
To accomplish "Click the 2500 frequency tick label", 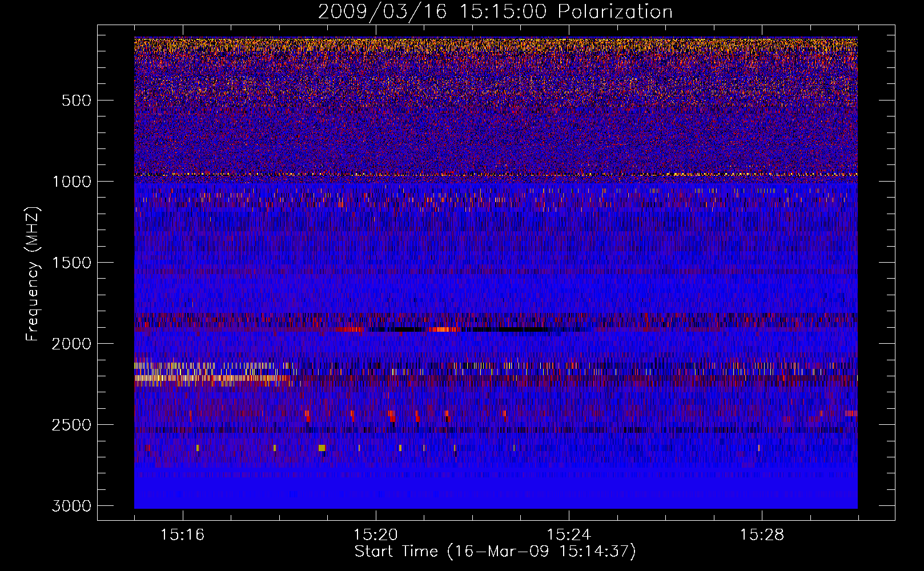I will click(71, 425).
